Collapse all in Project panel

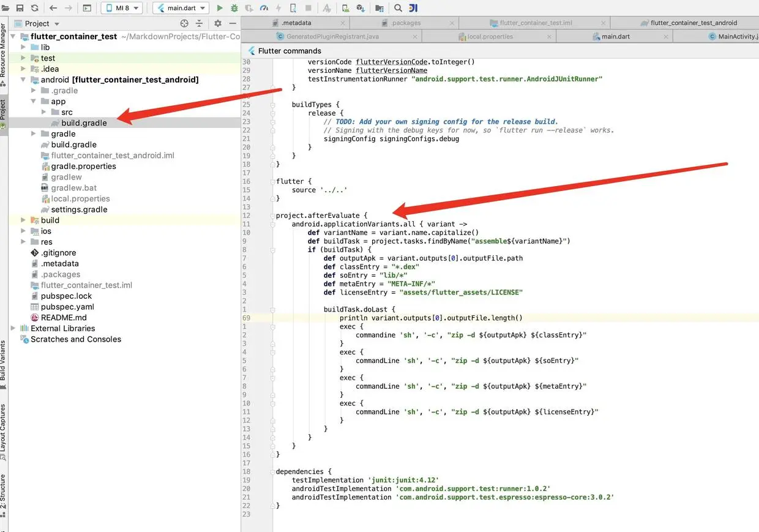click(200, 23)
